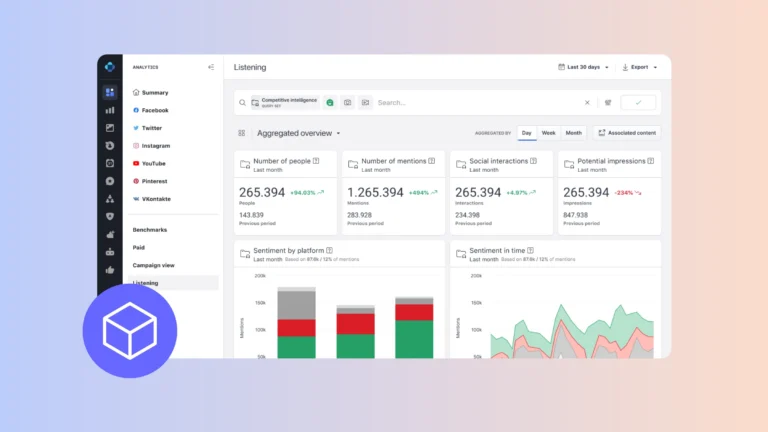The image size is (768, 432).
Task: Click the bar chart icon in dark sidebar
Action: coord(110,110)
